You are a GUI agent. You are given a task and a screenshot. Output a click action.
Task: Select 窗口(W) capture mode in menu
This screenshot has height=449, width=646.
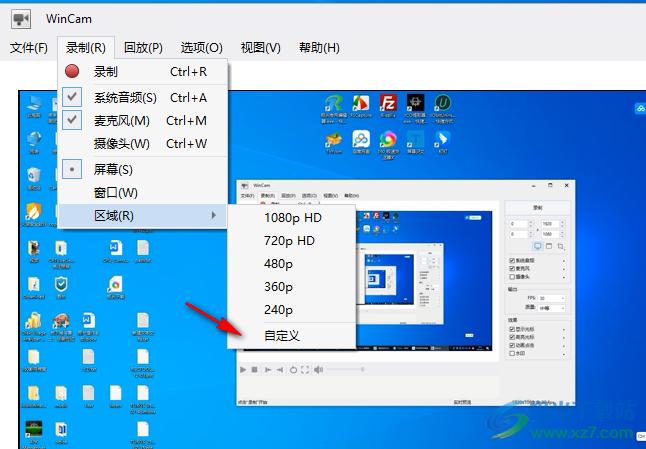pyautogui.click(x=143, y=192)
